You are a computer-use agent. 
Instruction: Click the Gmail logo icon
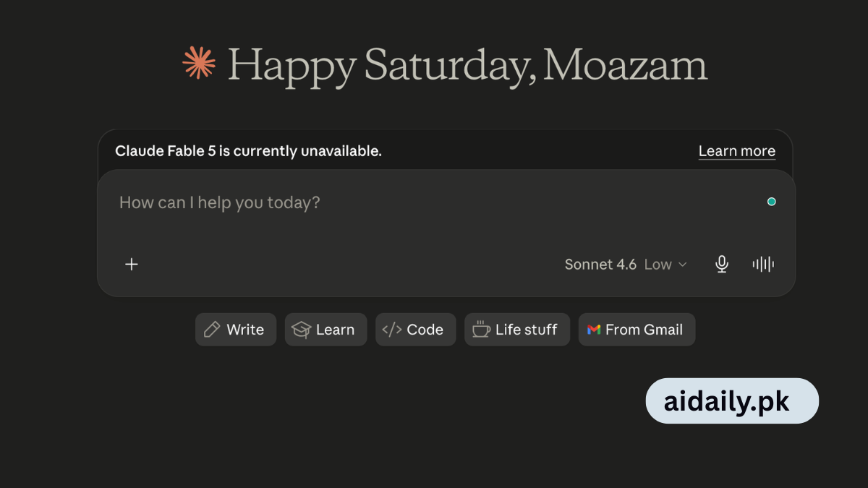594,330
